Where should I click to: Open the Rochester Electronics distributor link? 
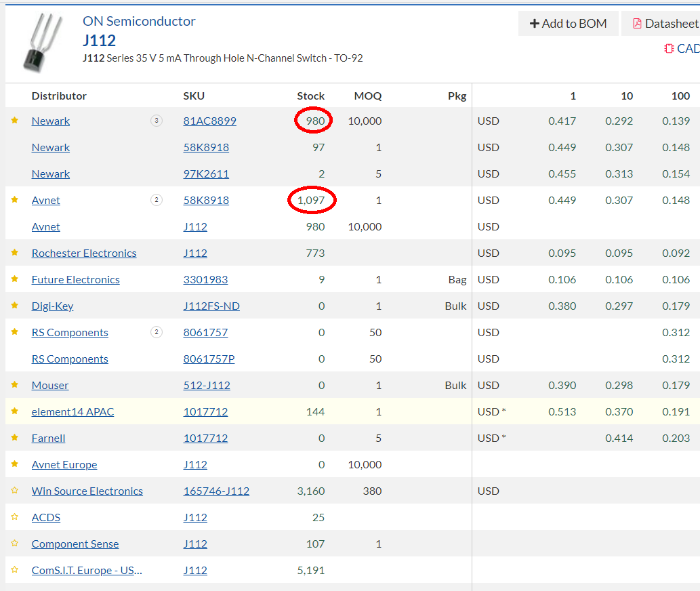(x=84, y=253)
